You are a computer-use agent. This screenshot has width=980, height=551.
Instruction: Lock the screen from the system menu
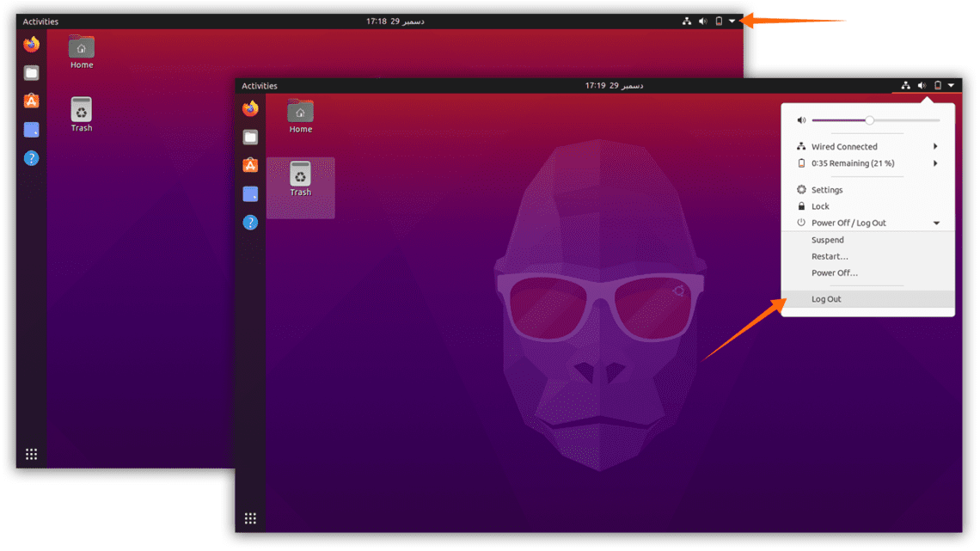(x=819, y=206)
